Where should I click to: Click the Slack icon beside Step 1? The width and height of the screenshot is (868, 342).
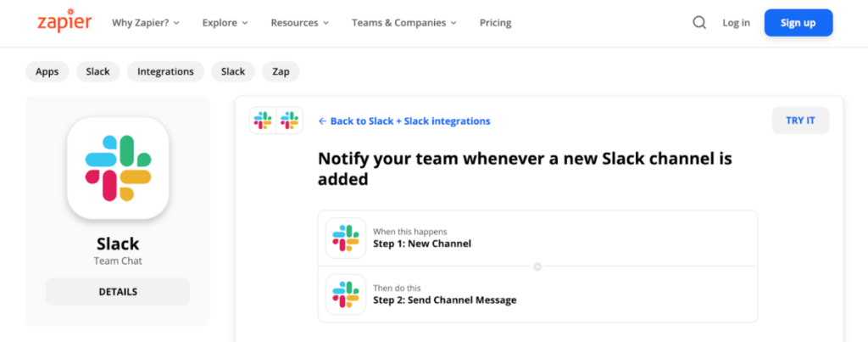346,238
